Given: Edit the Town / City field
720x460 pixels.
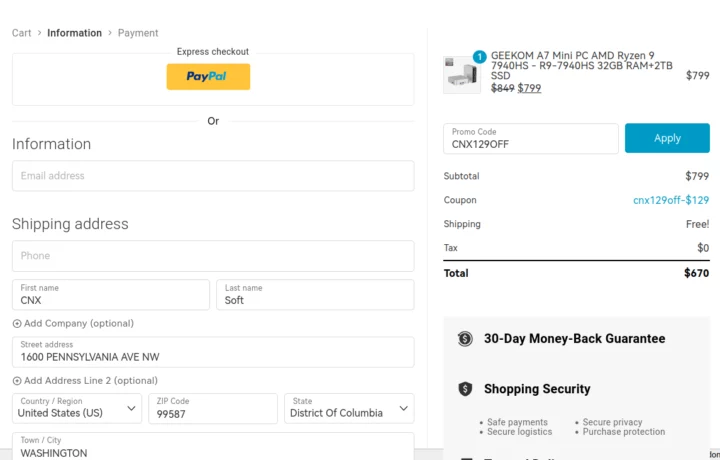Looking at the screenshot, I should (213, 446).
